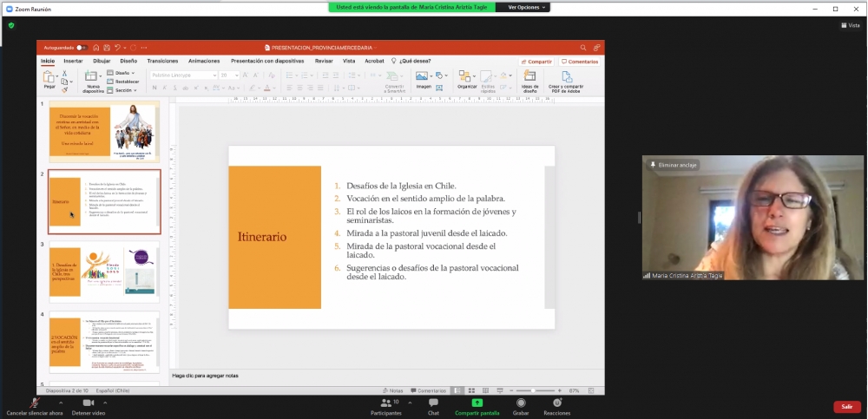Click the Compartir button in PowerPoint
The image size is (868, 419).
[536, 62]
